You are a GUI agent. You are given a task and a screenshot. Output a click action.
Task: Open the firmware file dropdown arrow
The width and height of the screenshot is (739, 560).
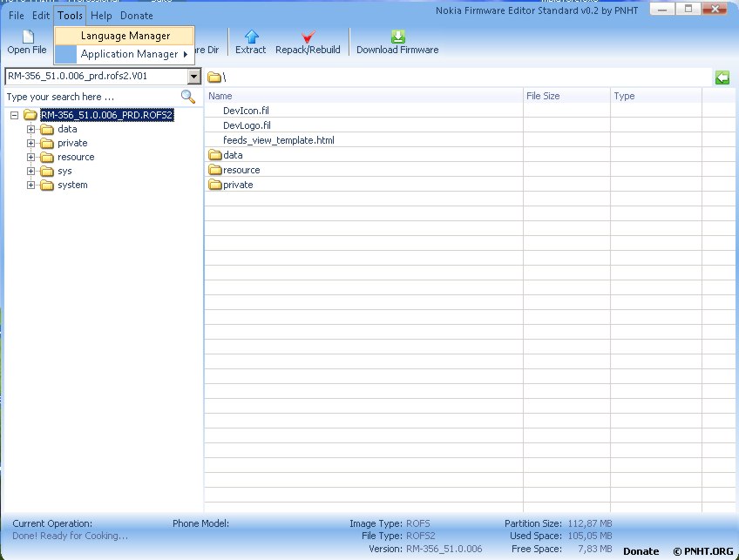(x=193, y=77)
